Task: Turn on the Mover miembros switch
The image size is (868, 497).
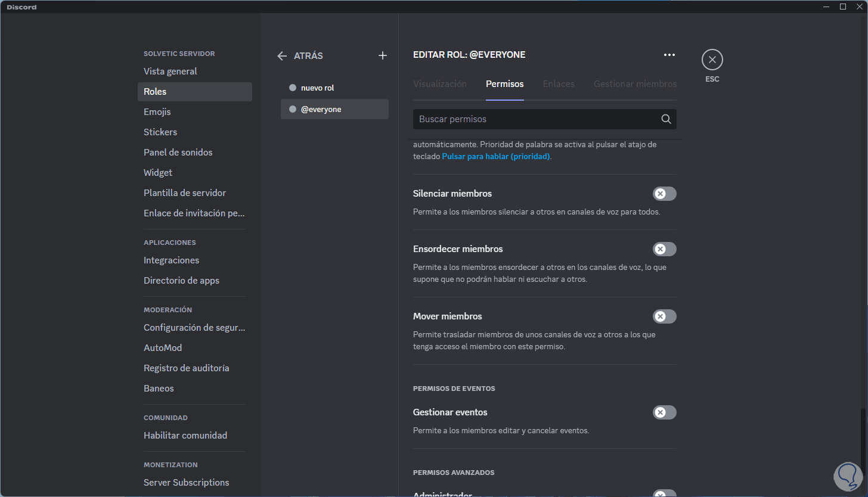Action: coord(664,316)
